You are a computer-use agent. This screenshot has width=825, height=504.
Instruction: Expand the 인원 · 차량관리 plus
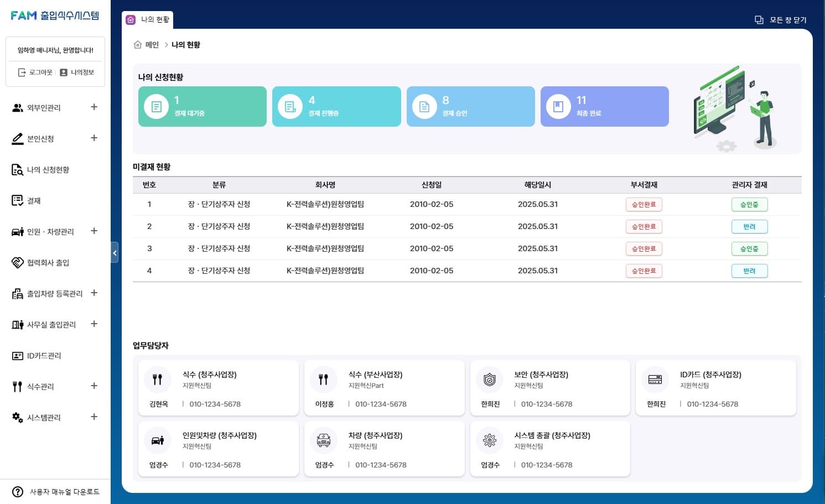click(94, 231)
